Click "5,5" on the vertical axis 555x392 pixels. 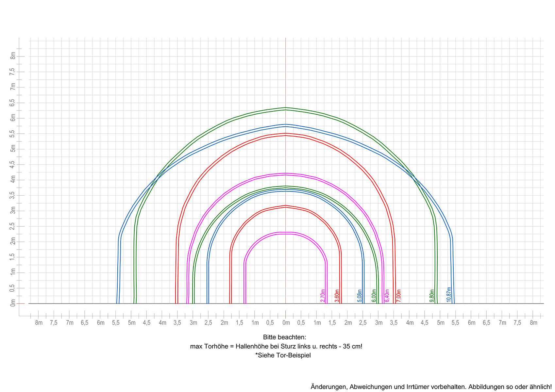click(13, 133)
